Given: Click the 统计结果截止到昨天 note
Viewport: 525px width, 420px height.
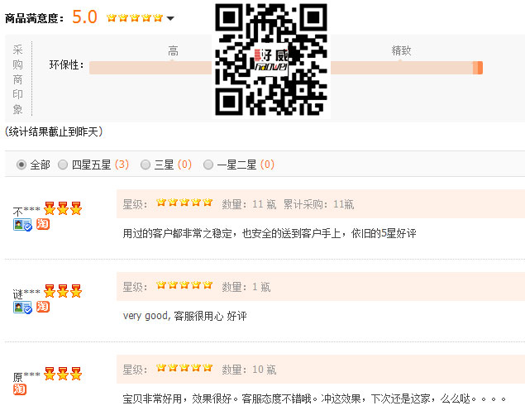Looking at the screenshot, I should pyautogui.click(x=54, y=131).
